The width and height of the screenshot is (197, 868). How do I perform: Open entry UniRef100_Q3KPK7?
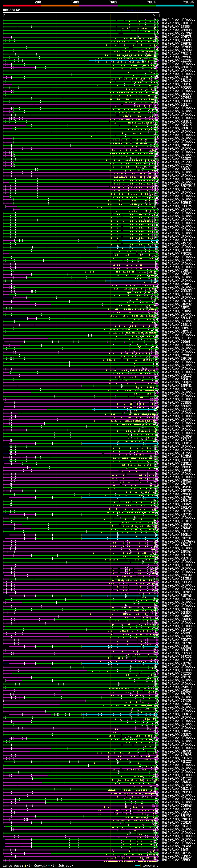(177, 501)
